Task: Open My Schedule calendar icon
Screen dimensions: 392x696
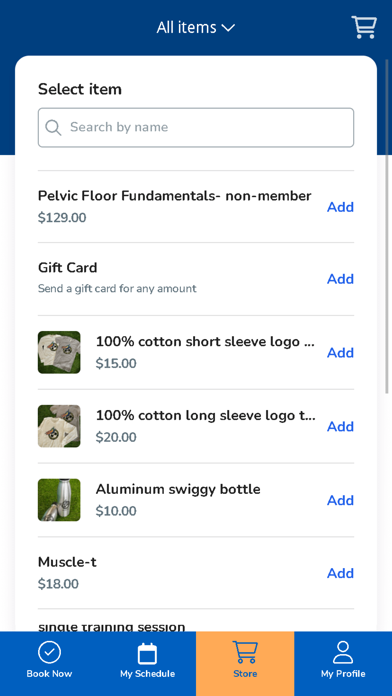Action: (147, 653)
